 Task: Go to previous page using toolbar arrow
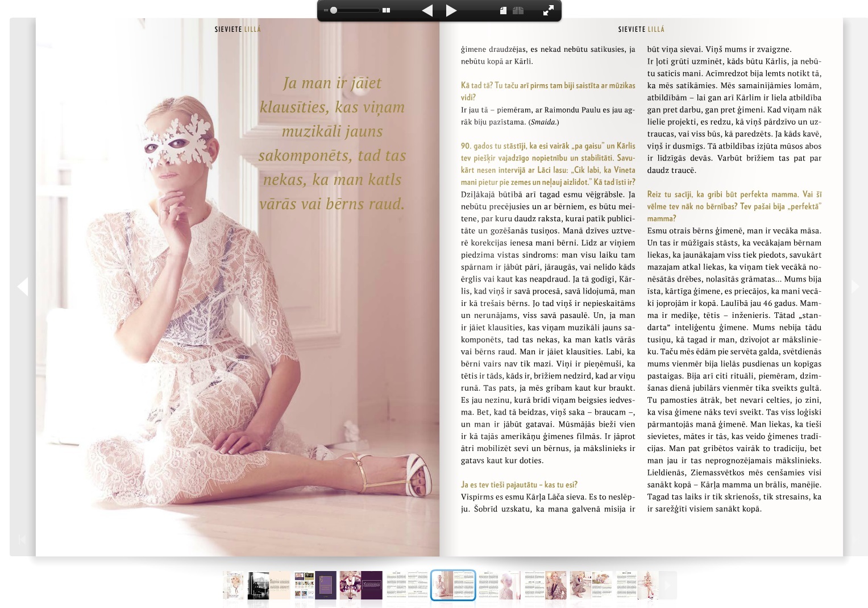[427, 11]
